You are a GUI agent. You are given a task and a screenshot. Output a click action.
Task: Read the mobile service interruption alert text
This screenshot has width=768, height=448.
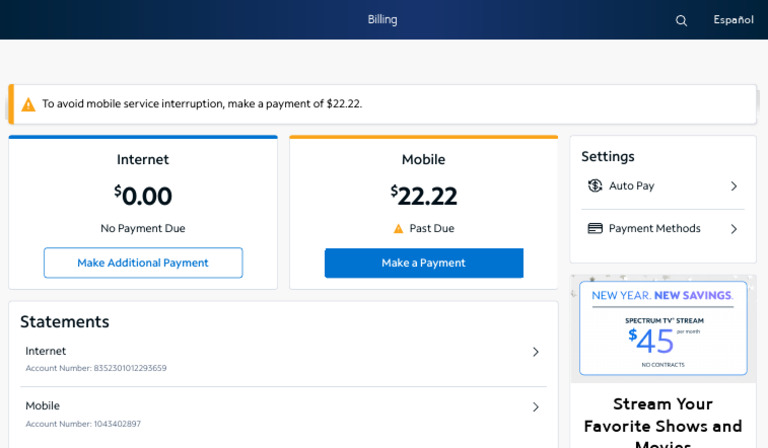202,104
